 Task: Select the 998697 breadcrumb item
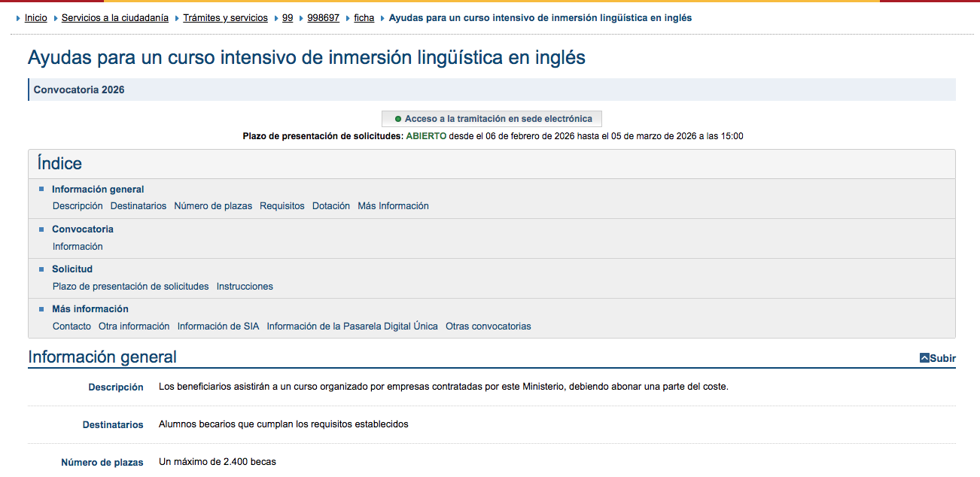(x=323, y=17)
